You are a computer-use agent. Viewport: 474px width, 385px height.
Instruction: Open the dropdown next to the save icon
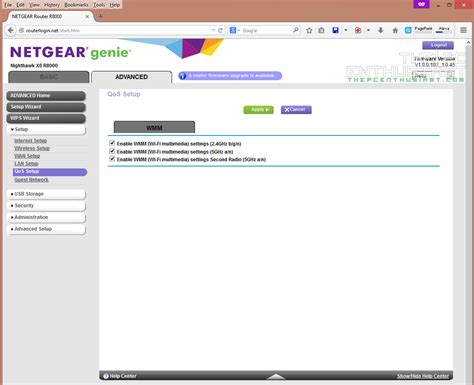pyautogui.click(x=346, y=30)
